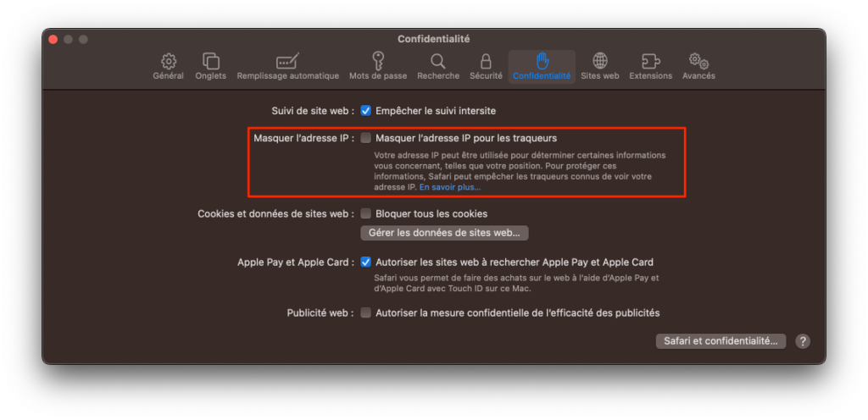The height and width of the screenshot is (420, 868).
Task: Open the Onglets preferences tab
Action: tap(211, 67)
